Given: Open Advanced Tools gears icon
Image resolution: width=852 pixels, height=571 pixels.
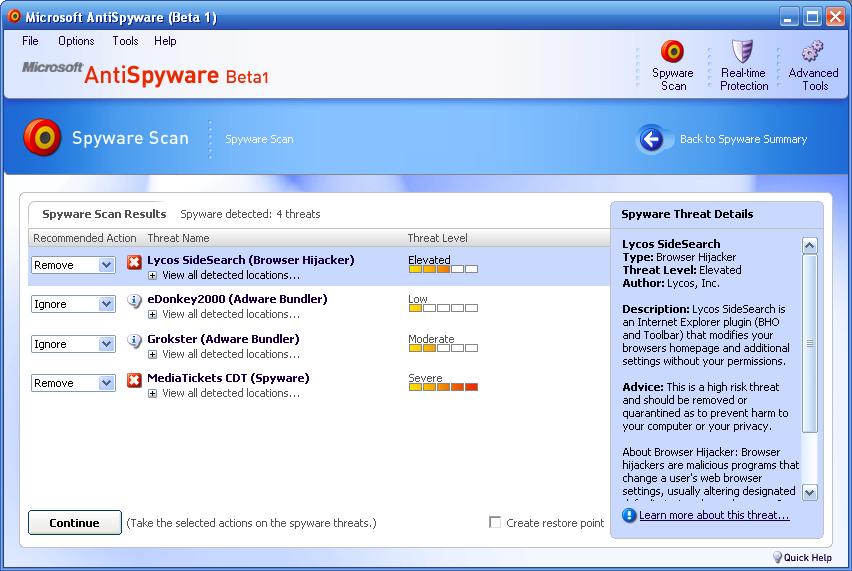Looking at the screenshot, I should point(812,52).
